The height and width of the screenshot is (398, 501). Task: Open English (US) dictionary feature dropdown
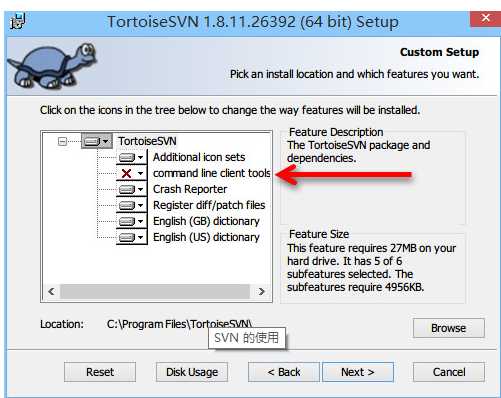point(132,237)
